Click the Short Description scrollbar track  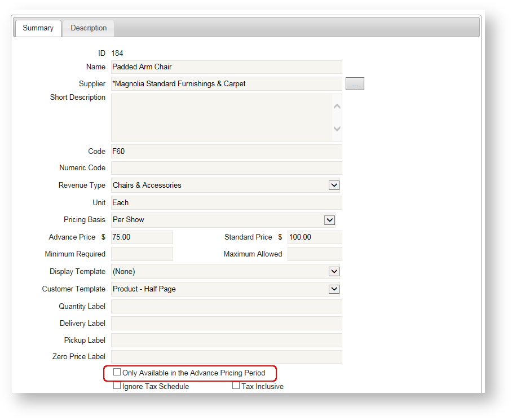(x=337, y=117)
